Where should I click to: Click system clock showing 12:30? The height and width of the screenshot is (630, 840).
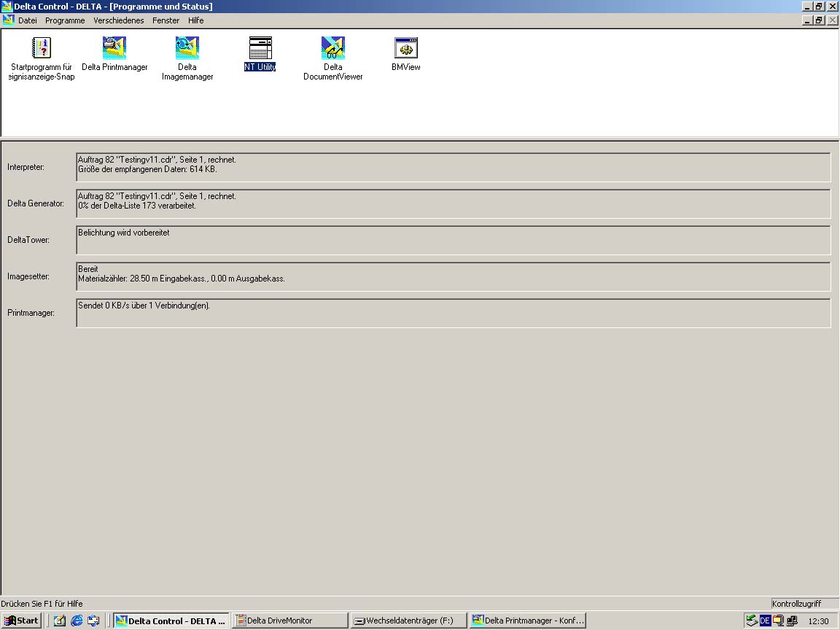click(818, 621)
